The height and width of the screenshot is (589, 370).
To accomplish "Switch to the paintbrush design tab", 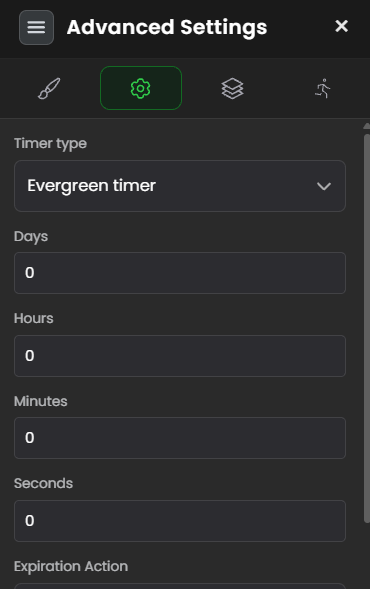I will point(49,88).
